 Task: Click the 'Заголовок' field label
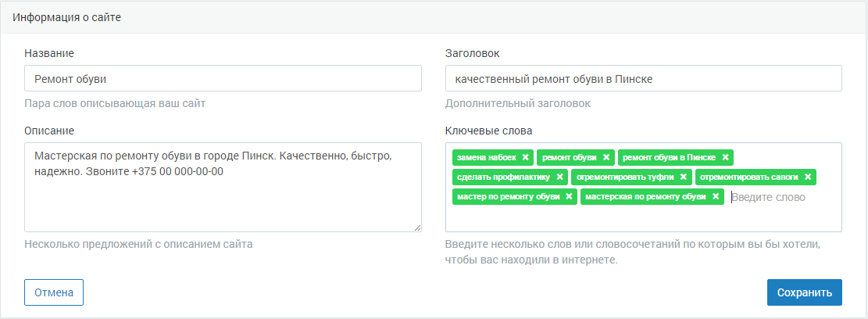tap(472, 53)
